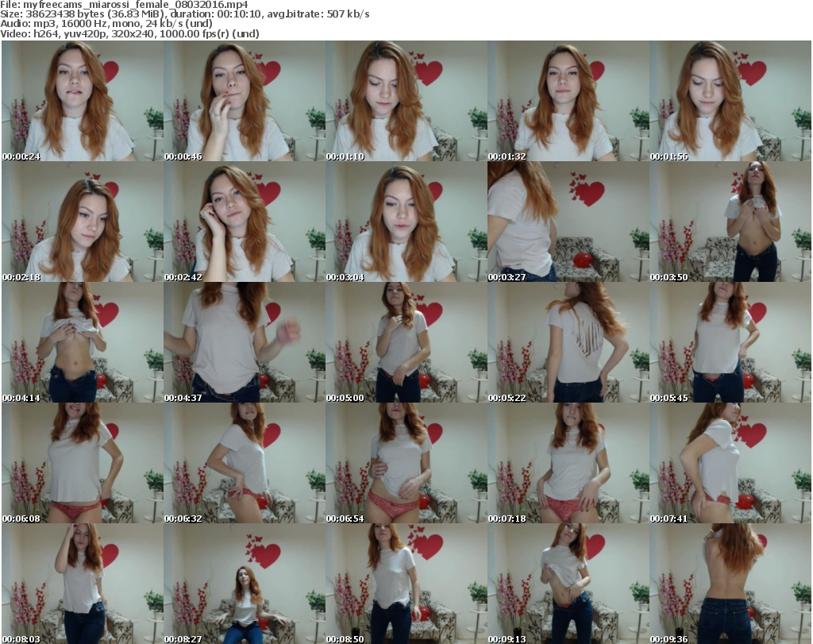Viewport: 813px width, 644px height.
Task: Select the thumbnail stamped 00:05:22
Action: pos(568,343)
